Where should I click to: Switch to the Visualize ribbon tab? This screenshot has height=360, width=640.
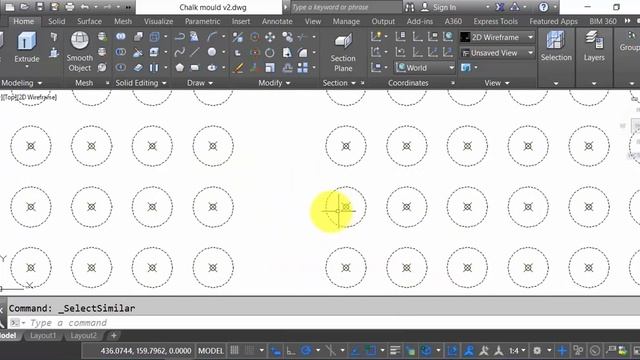click(158, 21)
